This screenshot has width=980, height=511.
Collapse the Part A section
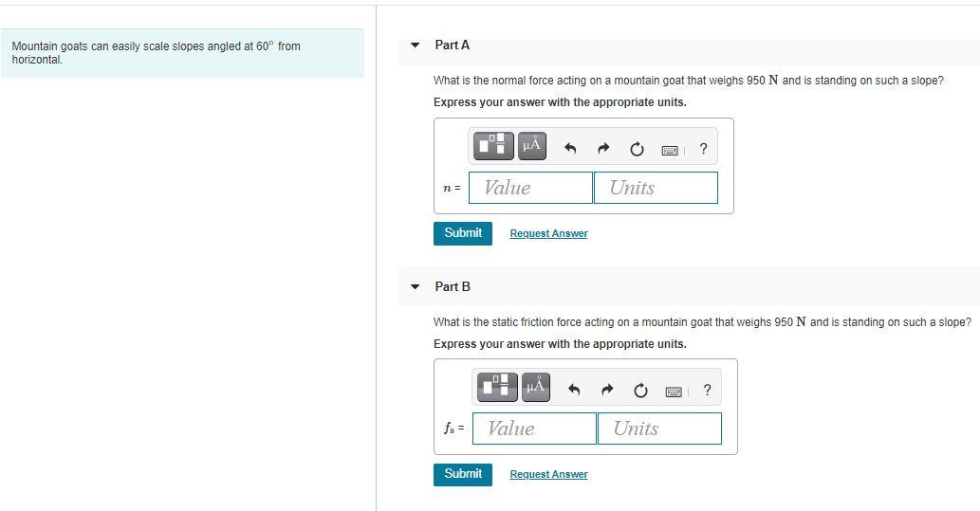pos(415,45)
